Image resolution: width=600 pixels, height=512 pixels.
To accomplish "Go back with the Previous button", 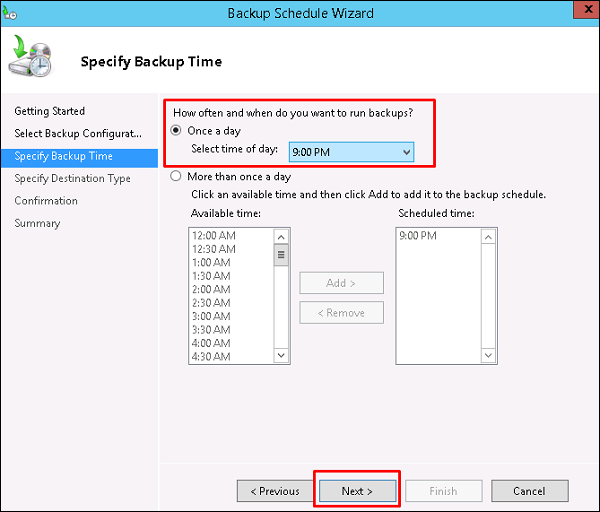I will 274,491.
